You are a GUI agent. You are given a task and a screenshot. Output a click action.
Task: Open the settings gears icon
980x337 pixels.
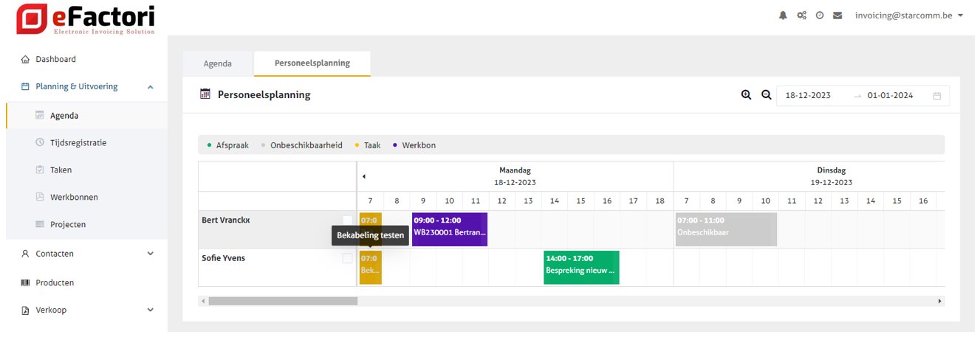point(801,15)
